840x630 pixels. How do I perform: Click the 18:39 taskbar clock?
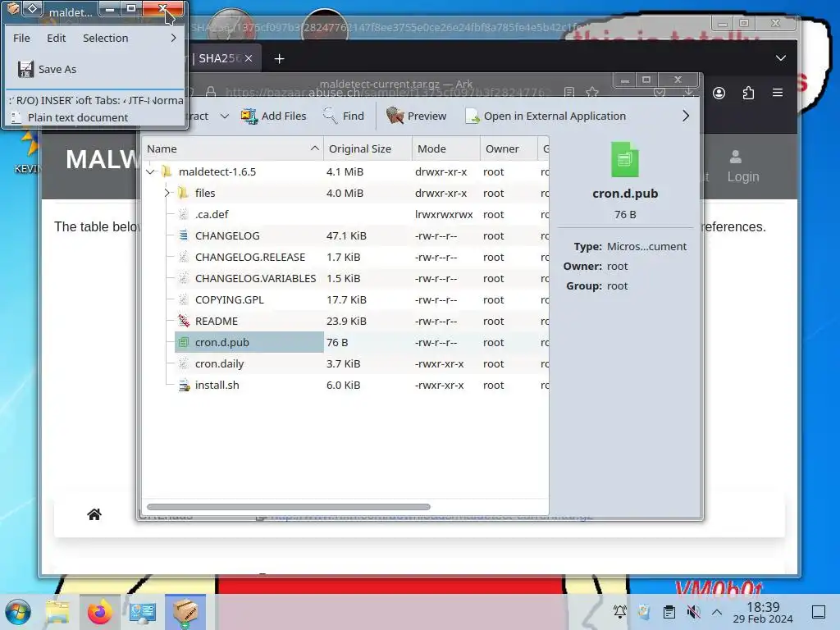click(x=763, y=612)
